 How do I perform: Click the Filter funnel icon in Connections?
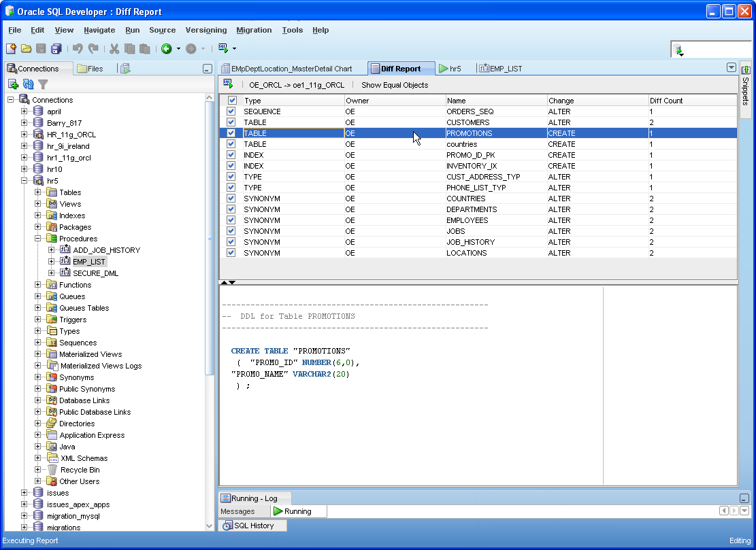click(43, 84)
